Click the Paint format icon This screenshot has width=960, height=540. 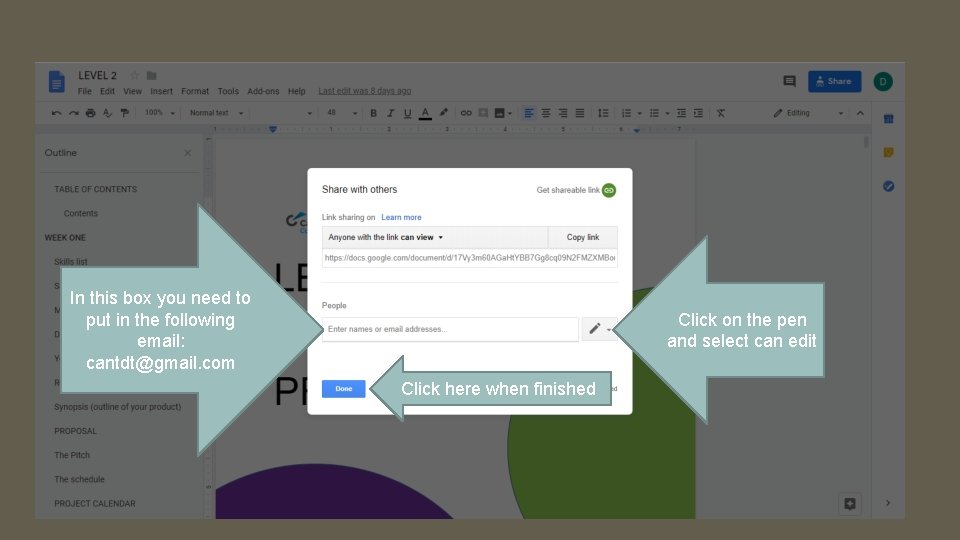(x=125, y=113)
